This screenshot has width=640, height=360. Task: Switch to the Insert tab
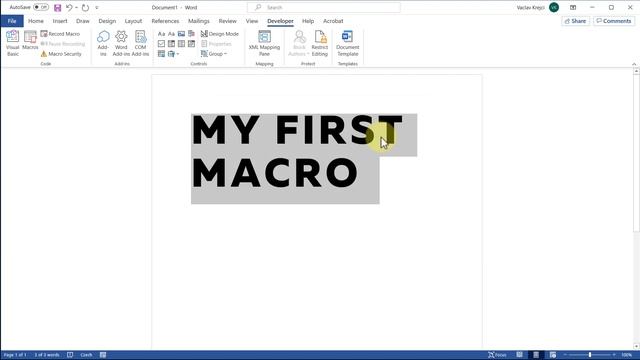coord(60,21)
